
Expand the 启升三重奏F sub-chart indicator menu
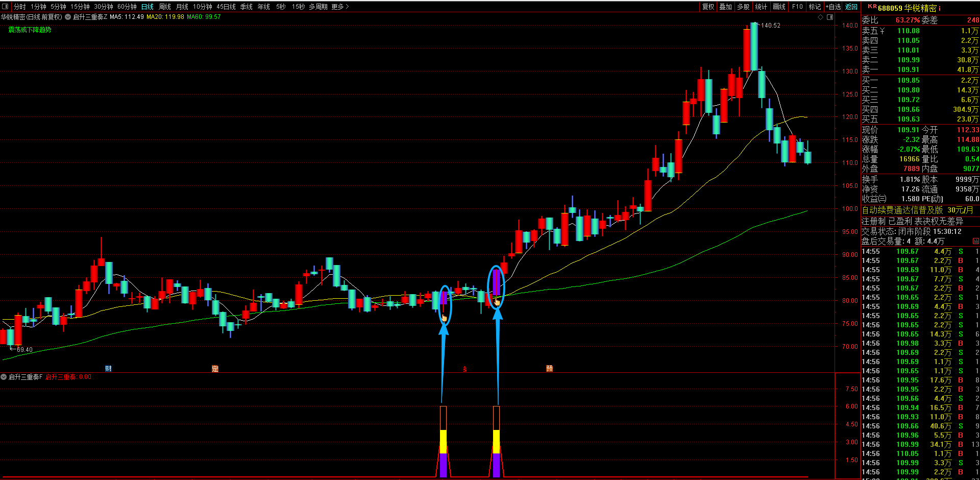(x=4, y=377)
